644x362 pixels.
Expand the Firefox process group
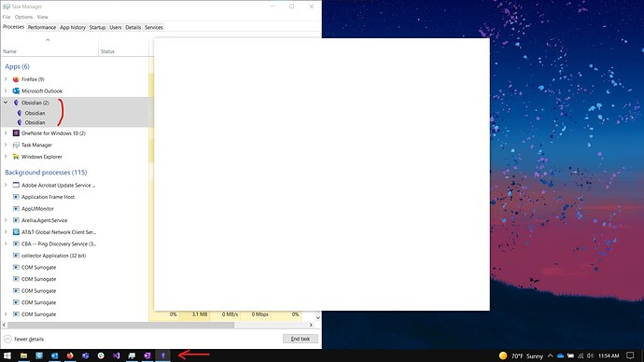[x=6, y=79]
